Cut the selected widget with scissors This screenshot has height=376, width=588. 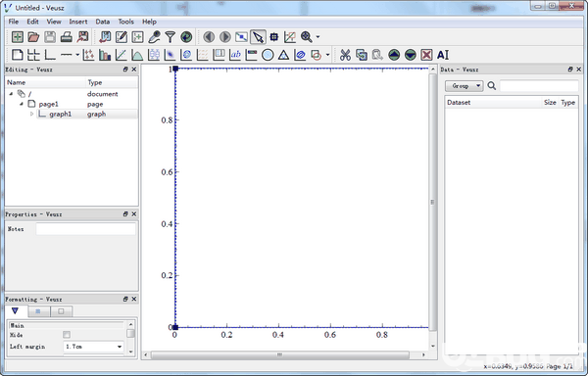[x=345, y=55]
